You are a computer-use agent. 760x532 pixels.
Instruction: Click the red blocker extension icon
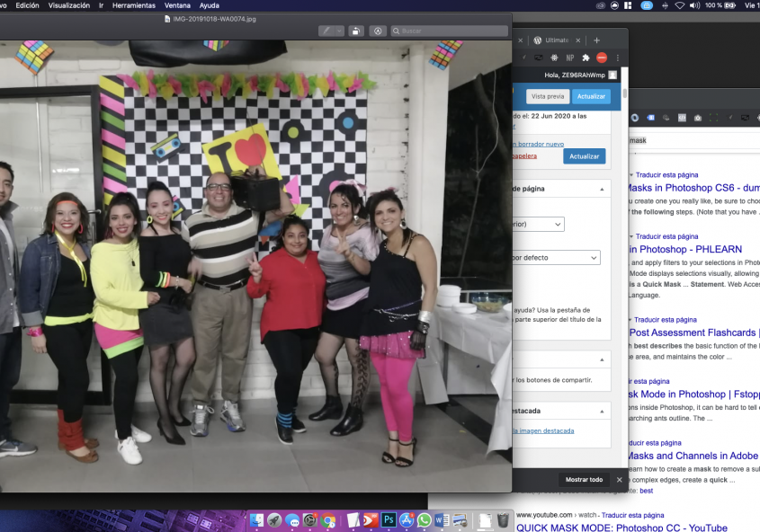[x=602, y=58]
